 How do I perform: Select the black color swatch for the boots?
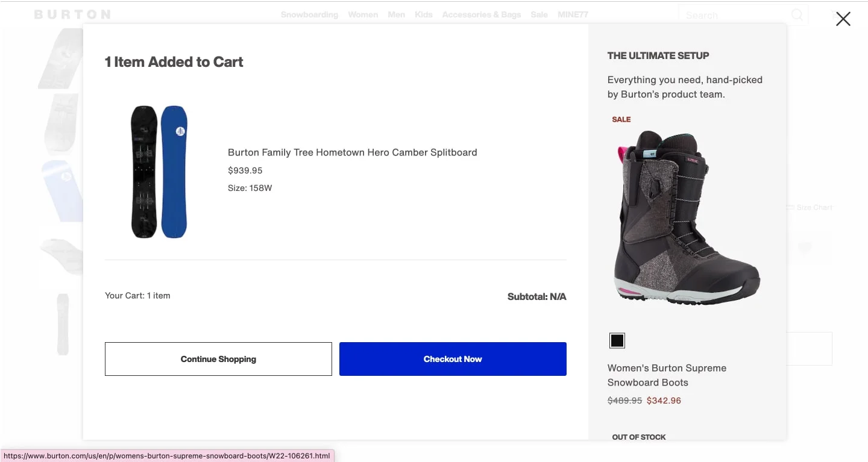tap(617, 340)
